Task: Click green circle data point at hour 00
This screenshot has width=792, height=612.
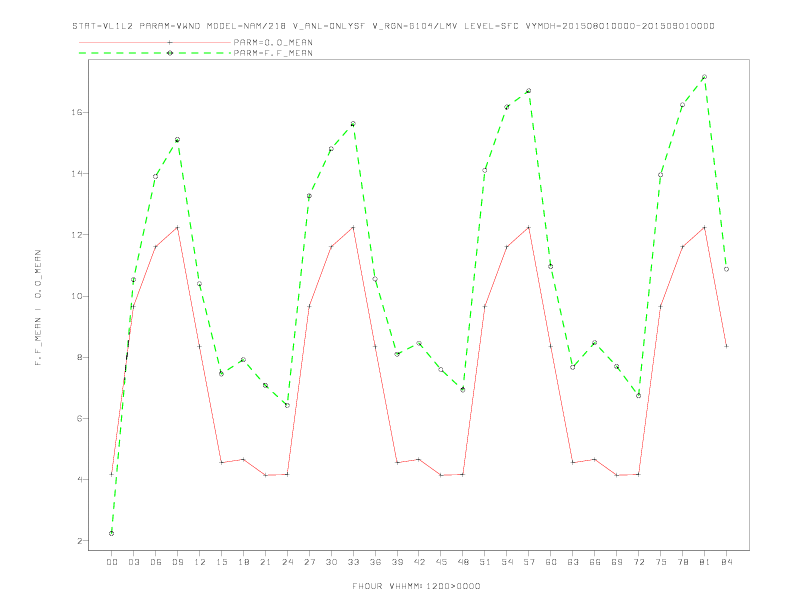Action: (x=112, y=533)
